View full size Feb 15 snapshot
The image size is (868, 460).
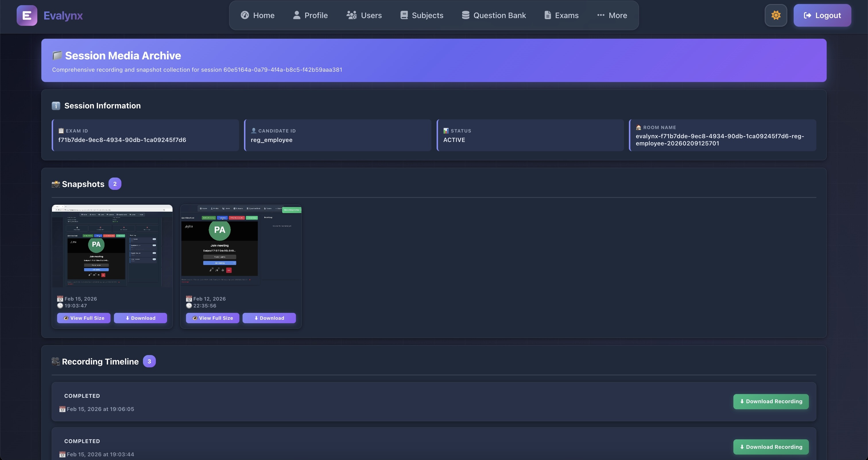(84, 318)
